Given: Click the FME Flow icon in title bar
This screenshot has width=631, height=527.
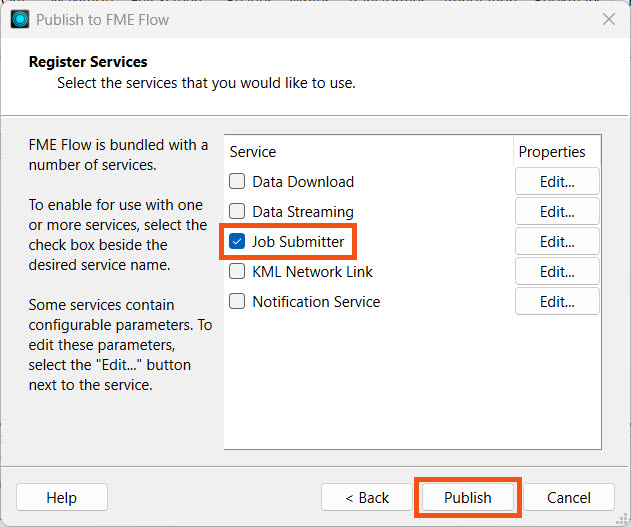Looking at the screenshot, I should [20, 19].
